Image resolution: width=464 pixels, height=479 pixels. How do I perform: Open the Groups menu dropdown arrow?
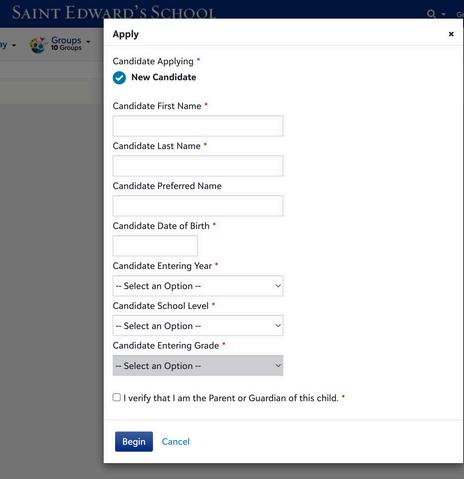pyautogui.click(x=88, y=42)
